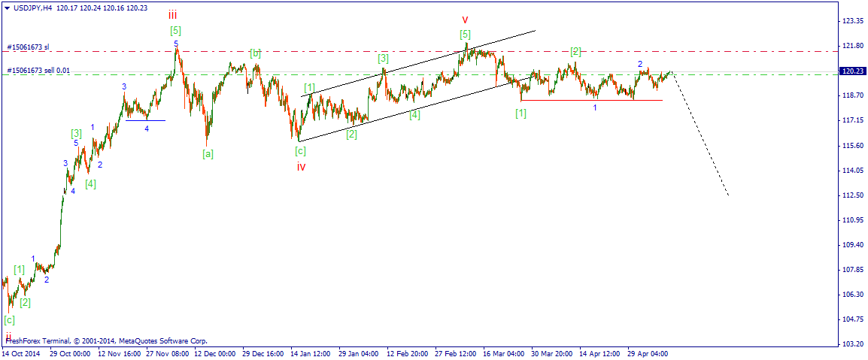Click the 27 Nov 08:00 date label
The width and height of the screenshot is (868, 360).
(167, 352)
